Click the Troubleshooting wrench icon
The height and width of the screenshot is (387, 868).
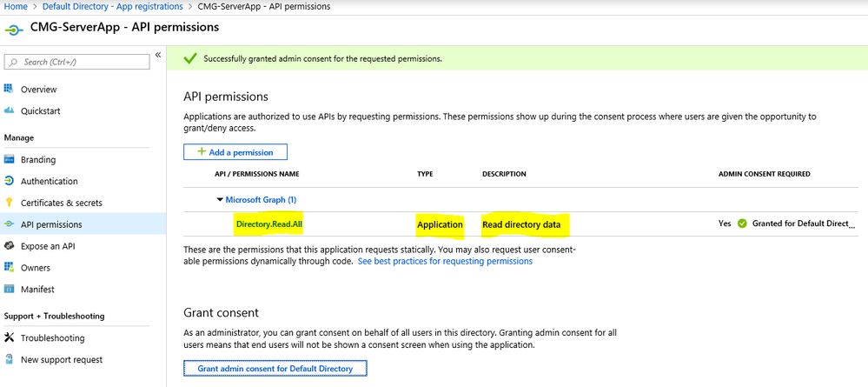(10, 338)
